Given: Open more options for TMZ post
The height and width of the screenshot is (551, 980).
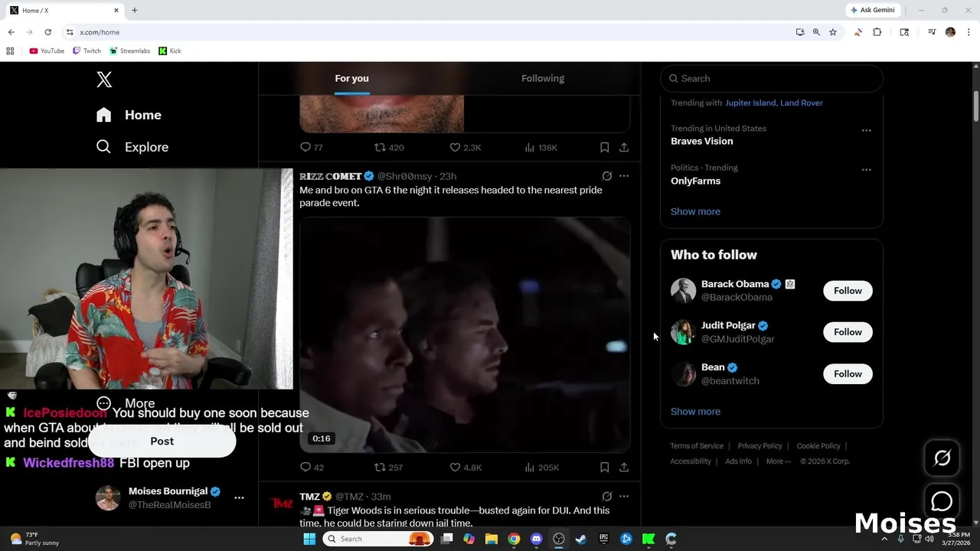Looking at the screenshot, I should pos(624,497).
